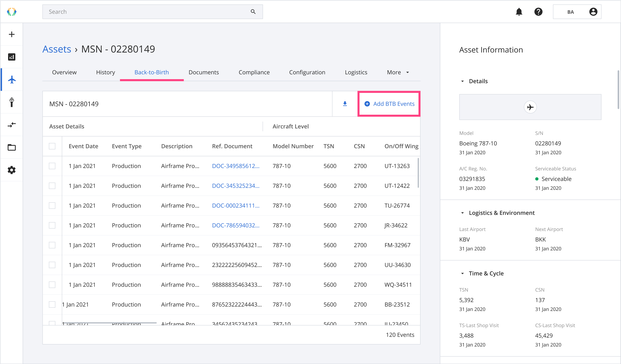Open the settings gear in sidebar
This screenshot has height=364, width=621.
click(x=12, y=170)
